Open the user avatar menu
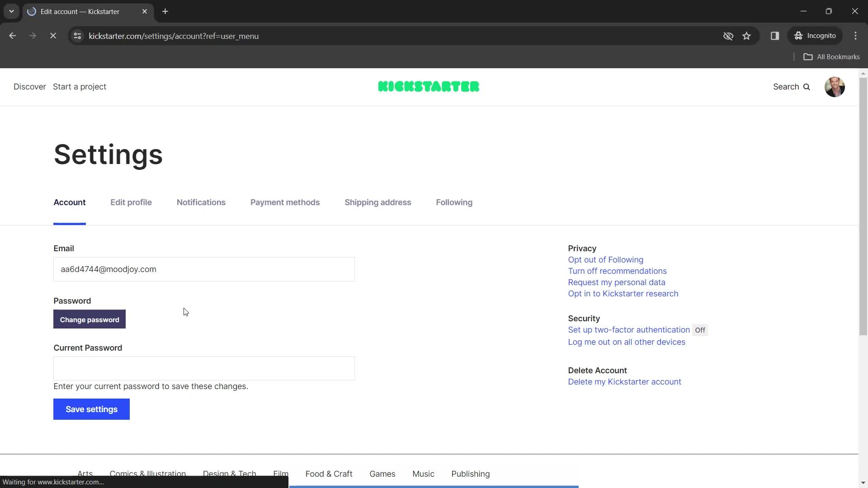This screenshot has width=868, height=488. coord(835,87)
